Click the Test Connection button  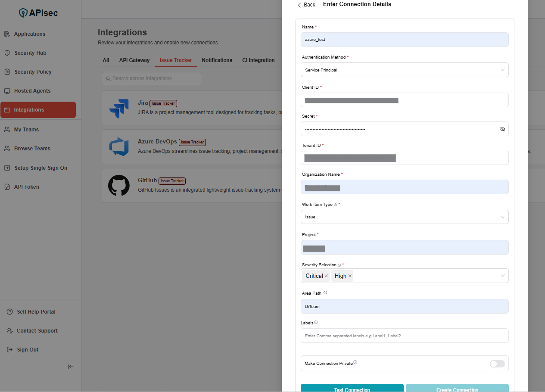coord(352,389)
